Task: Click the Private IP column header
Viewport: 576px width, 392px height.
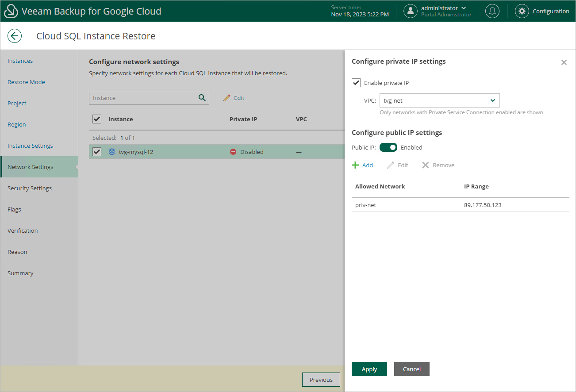Action: 243,119
